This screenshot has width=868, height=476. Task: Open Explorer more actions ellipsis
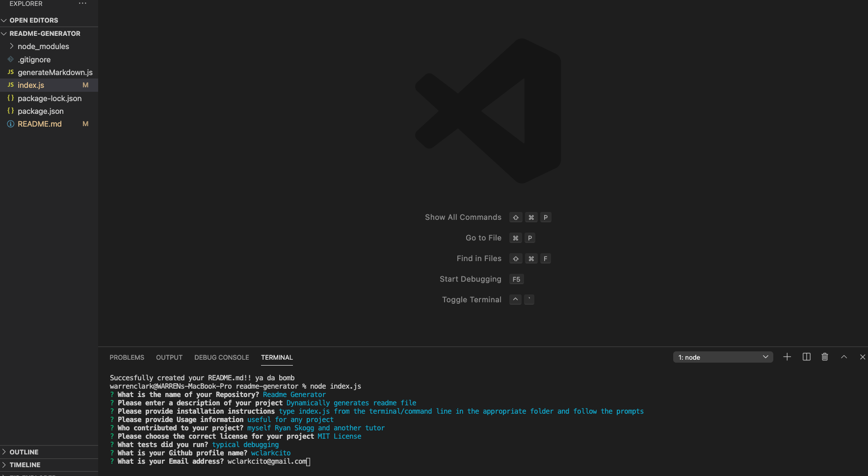point(82,3)
